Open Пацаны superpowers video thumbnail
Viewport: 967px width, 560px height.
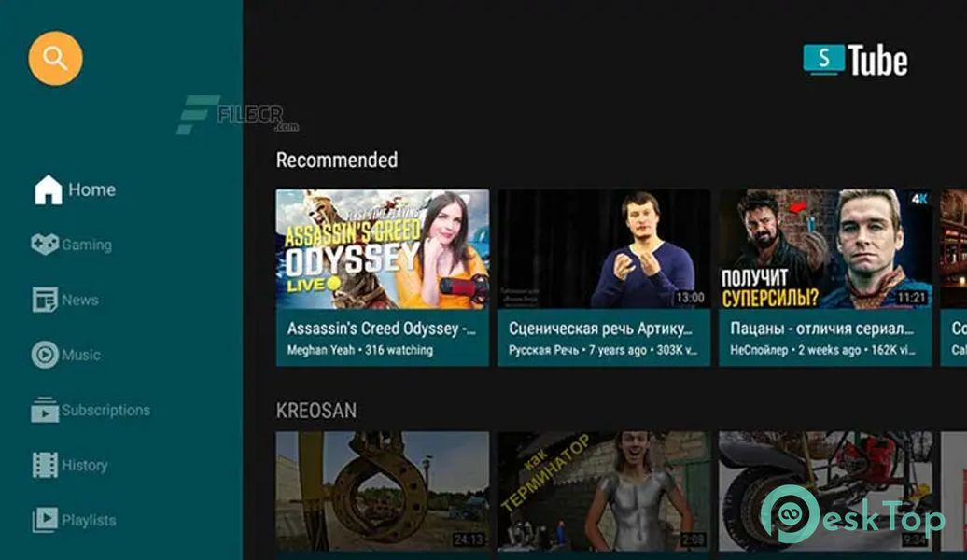[x=825, y=248]
